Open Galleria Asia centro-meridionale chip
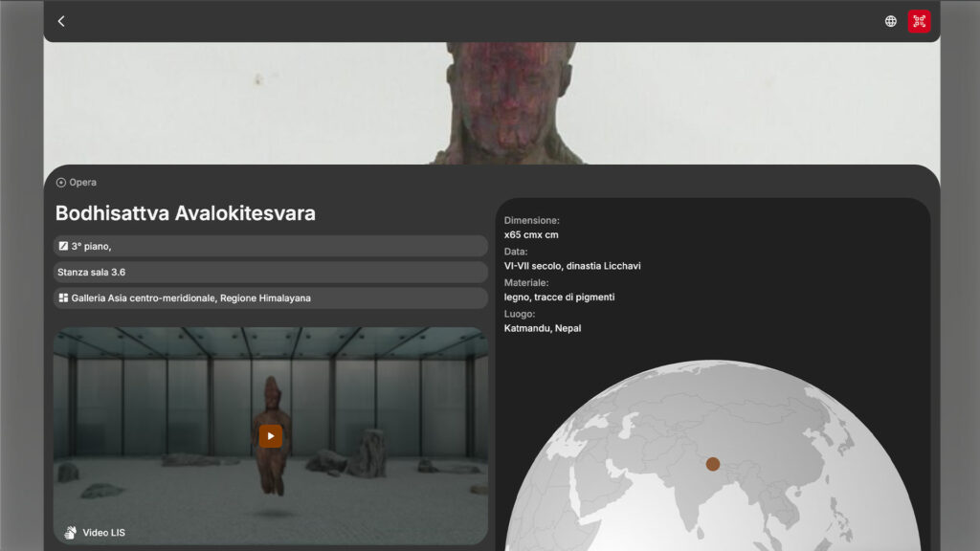This screenshot has width=980, height=551. pos(271,298)
